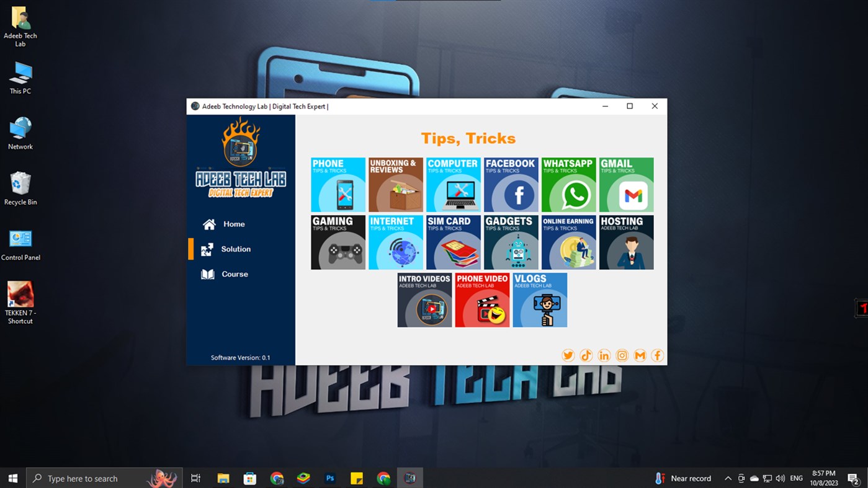Open the TikTok social icon

pos(586,355)
